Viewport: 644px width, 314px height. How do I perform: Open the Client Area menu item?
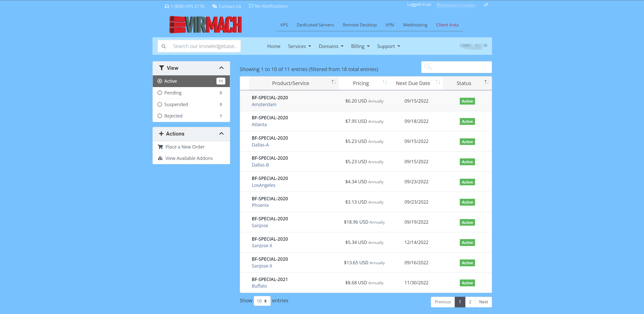(447, 25)
